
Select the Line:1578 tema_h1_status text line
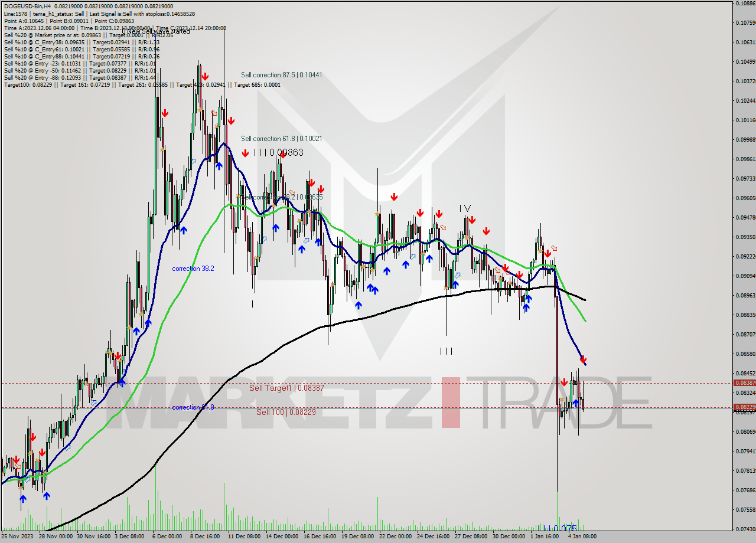coord(99,14)
